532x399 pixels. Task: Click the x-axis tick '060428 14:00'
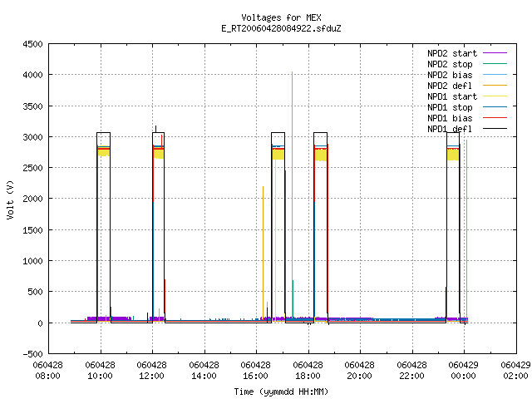coord(204,371)
